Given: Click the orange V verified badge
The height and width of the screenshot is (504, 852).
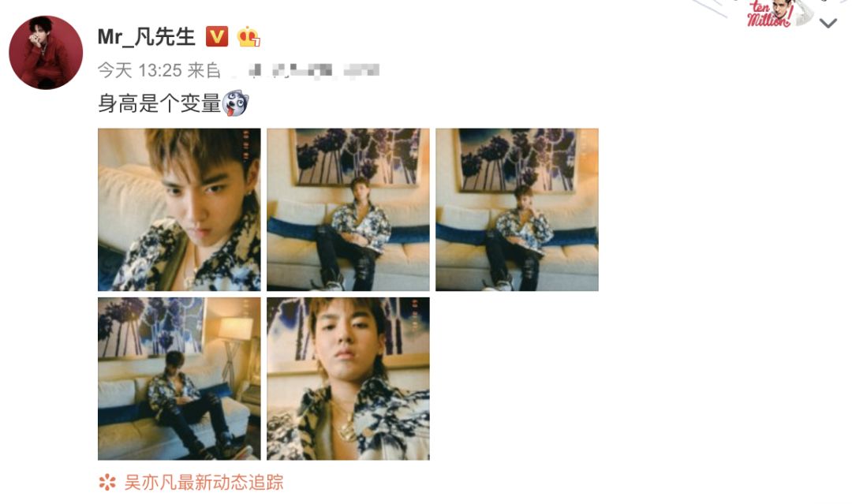Looking at the screenshot, I should (217, 36).
